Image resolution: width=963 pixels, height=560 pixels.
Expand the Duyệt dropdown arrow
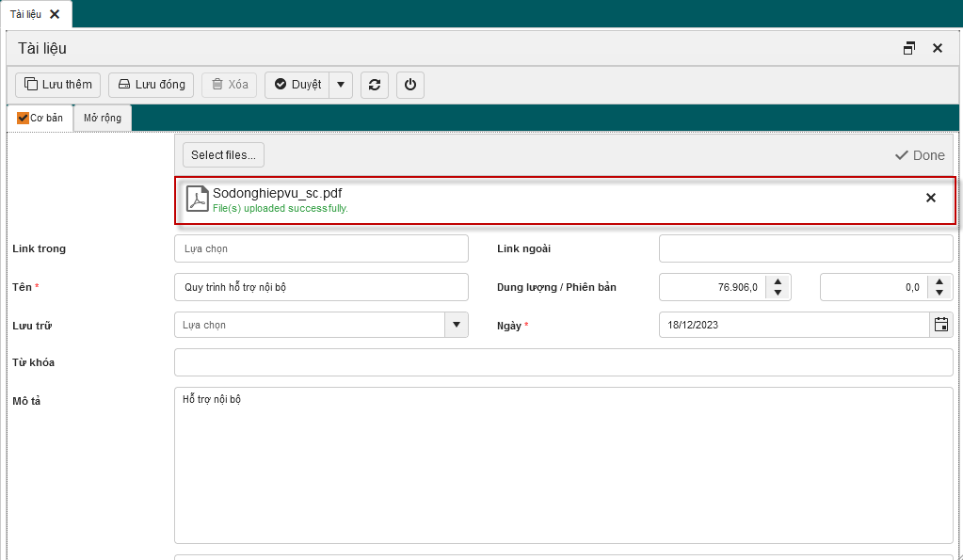coord(341,85)
